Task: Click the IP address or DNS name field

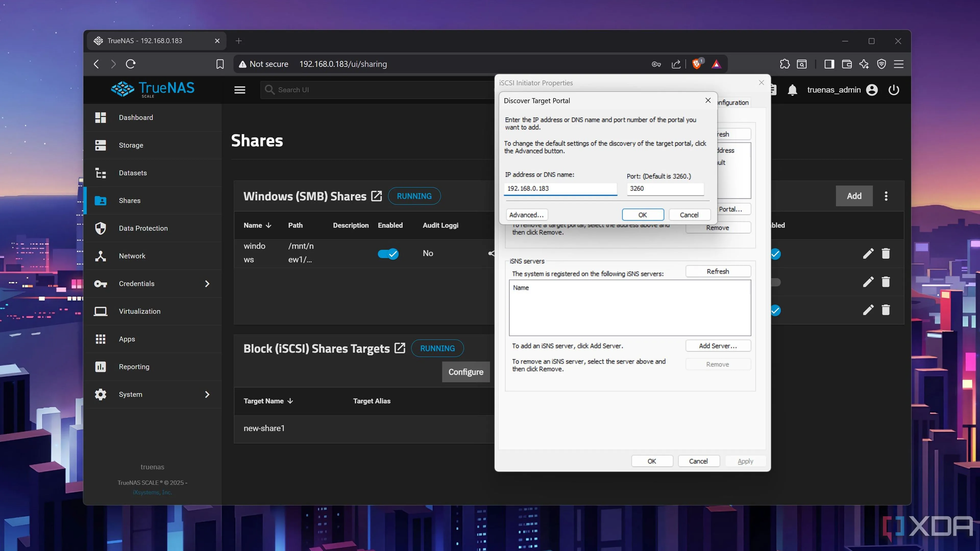Action: (x=560, y=189)
